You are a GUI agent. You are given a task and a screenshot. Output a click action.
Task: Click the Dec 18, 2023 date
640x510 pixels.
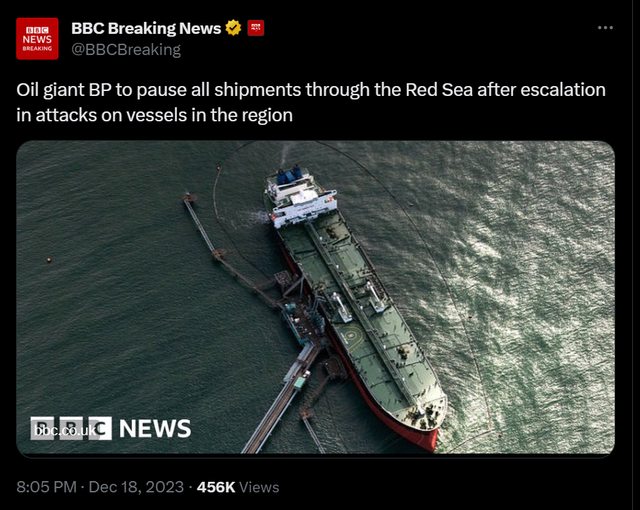pyautogui.click(x=134, y=487)
